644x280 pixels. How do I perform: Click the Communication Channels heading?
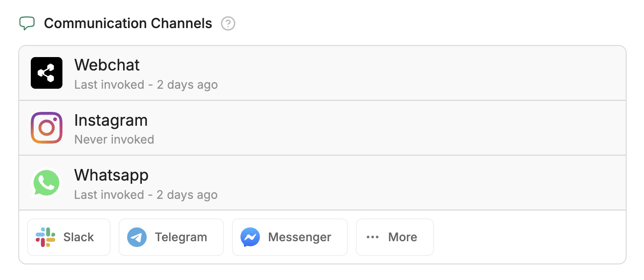(x=128, y=23)
